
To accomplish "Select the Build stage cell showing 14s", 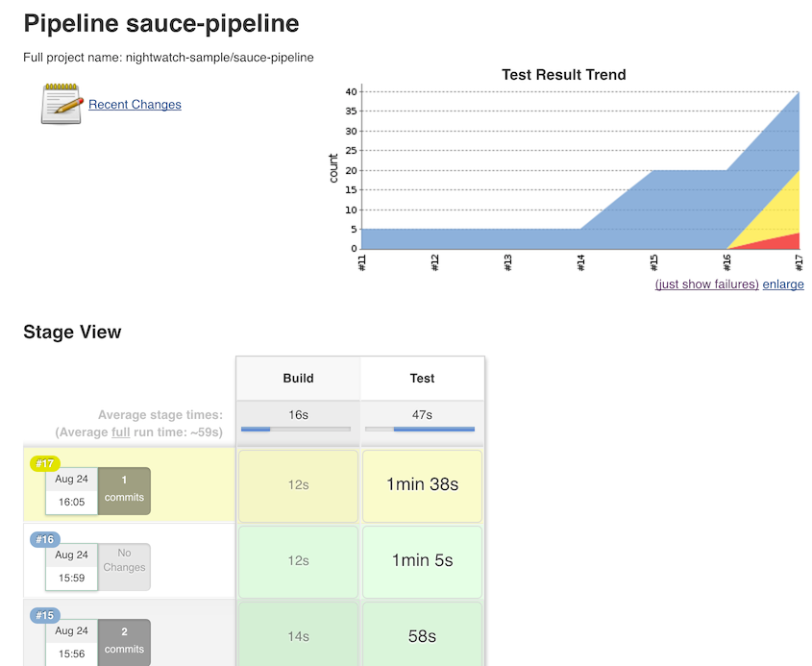I will click(x=298, y=635).
